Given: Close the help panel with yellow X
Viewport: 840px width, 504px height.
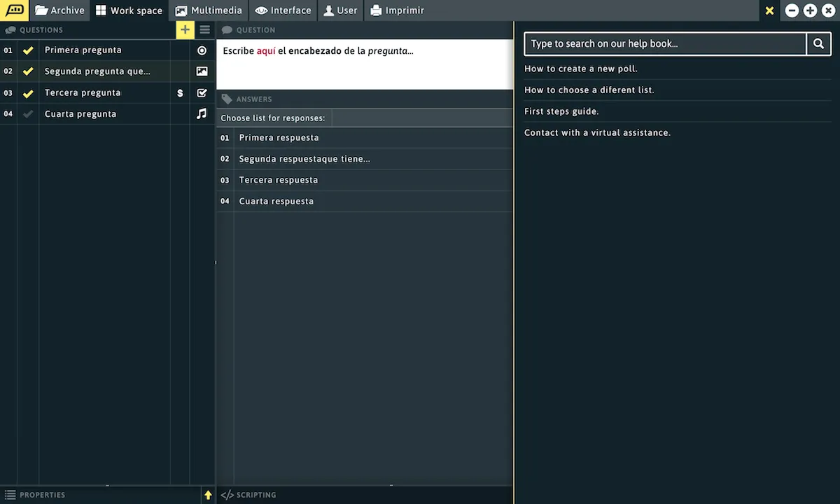Looking at the screenshot, I should [x=769, y=10].
